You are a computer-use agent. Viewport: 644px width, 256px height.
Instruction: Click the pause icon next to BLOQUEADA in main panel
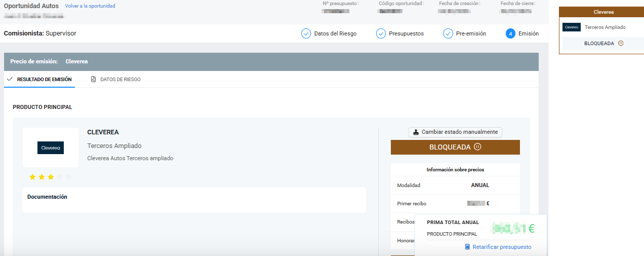pyautogui.click(x=477, y=148)
